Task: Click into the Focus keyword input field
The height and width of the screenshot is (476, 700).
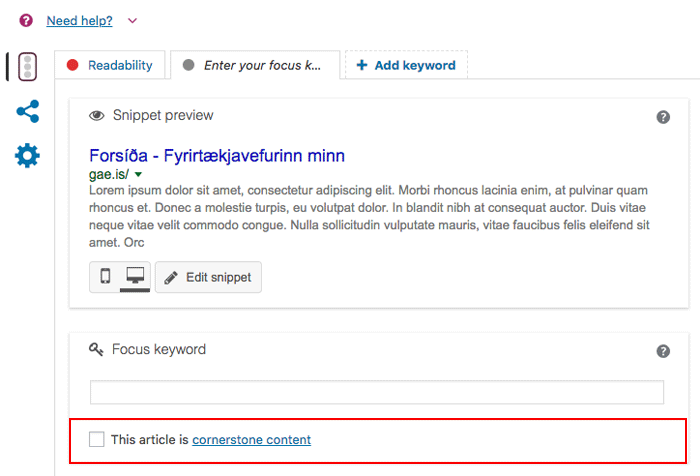Action: [x=377, y=392]
